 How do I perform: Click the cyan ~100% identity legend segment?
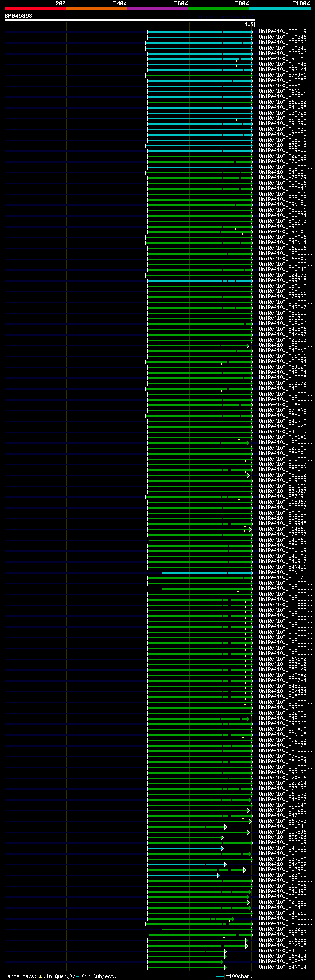(280, 8)
